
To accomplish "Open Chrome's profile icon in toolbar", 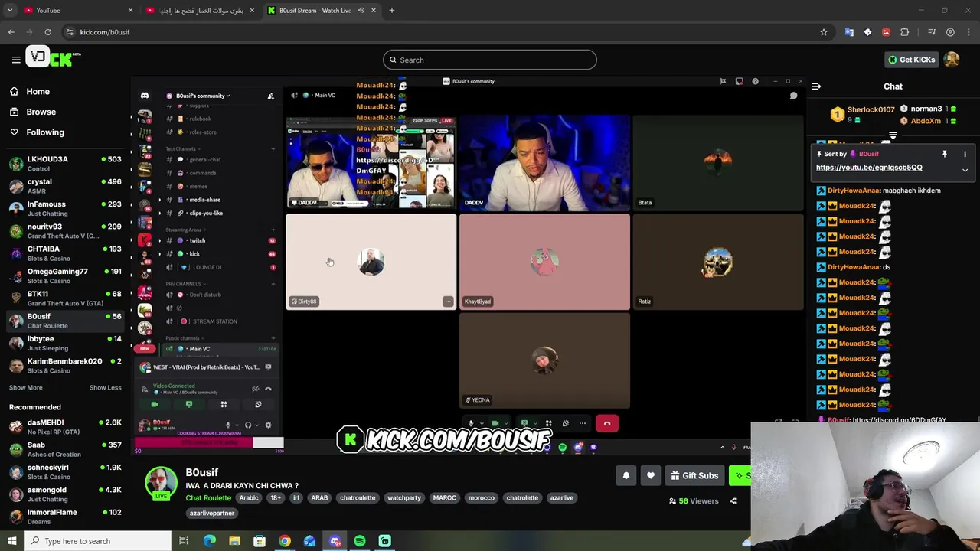I will point(950,32).
